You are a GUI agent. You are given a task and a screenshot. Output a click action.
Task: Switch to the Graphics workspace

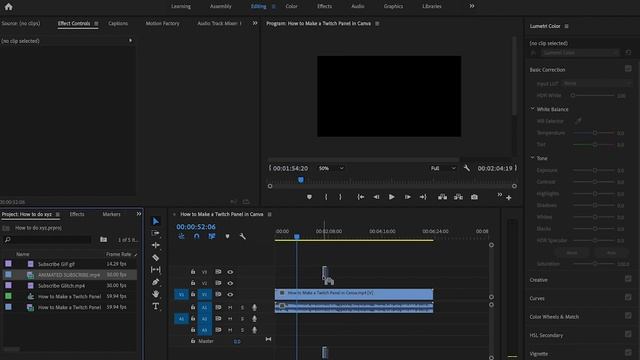393,6
